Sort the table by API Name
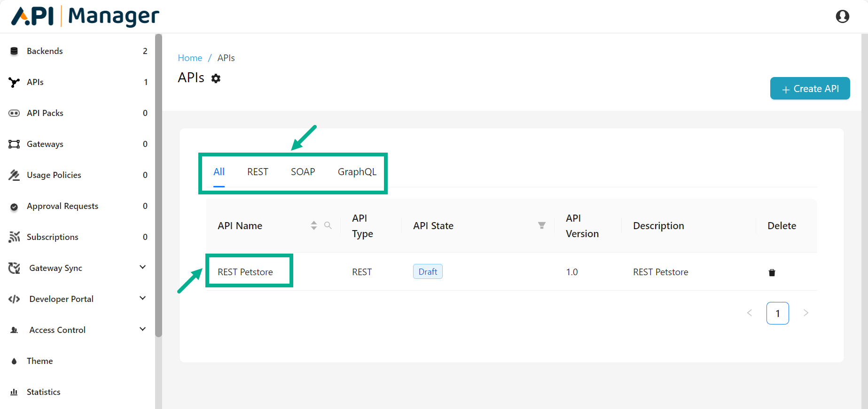Screen dimensions: 868x409 [x=313, y=225]
